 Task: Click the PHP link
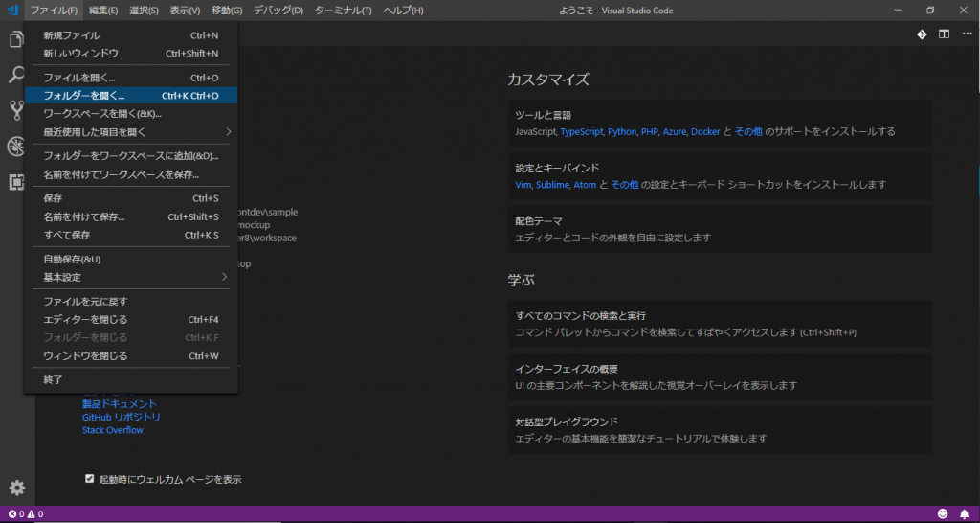(x=649, y=132)
